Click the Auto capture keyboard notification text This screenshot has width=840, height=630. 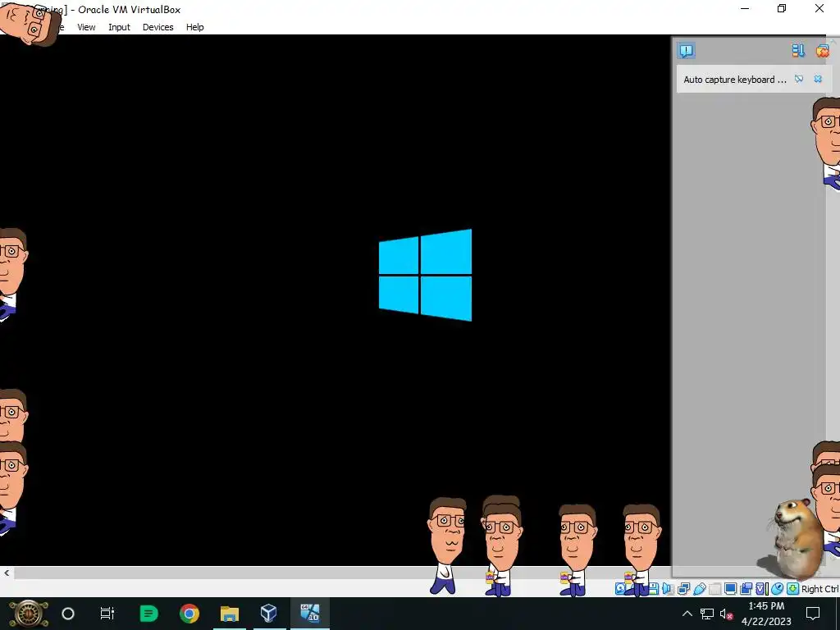tap(735, 80)
